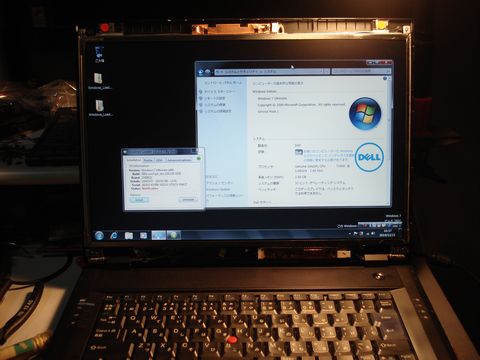The height and width of the screenshot is (360, 480).
Task: Open the Recycle Bin desktop icon
Action: [99, 54]
